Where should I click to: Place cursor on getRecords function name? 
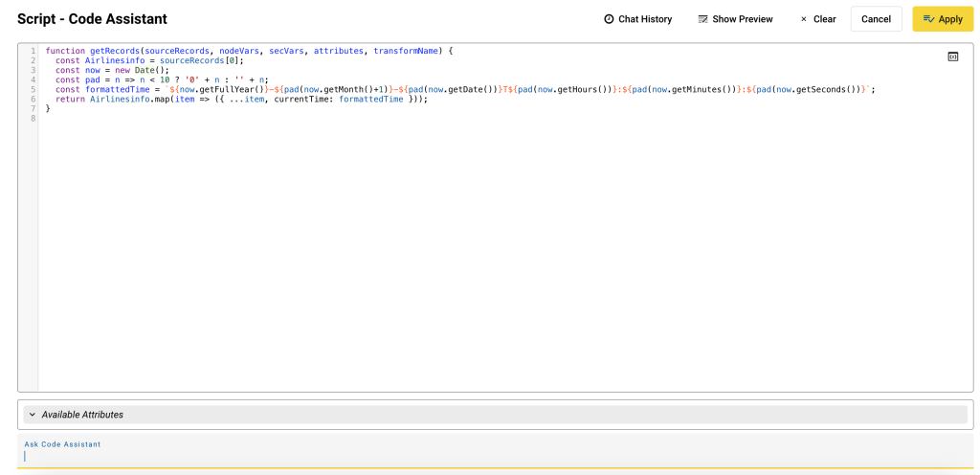[114, 51]
